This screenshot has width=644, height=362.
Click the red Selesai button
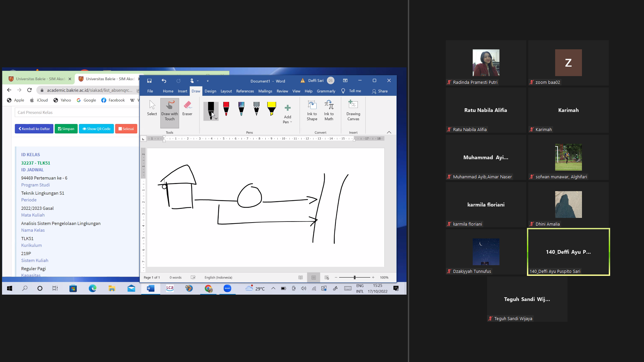coord(126,129)
